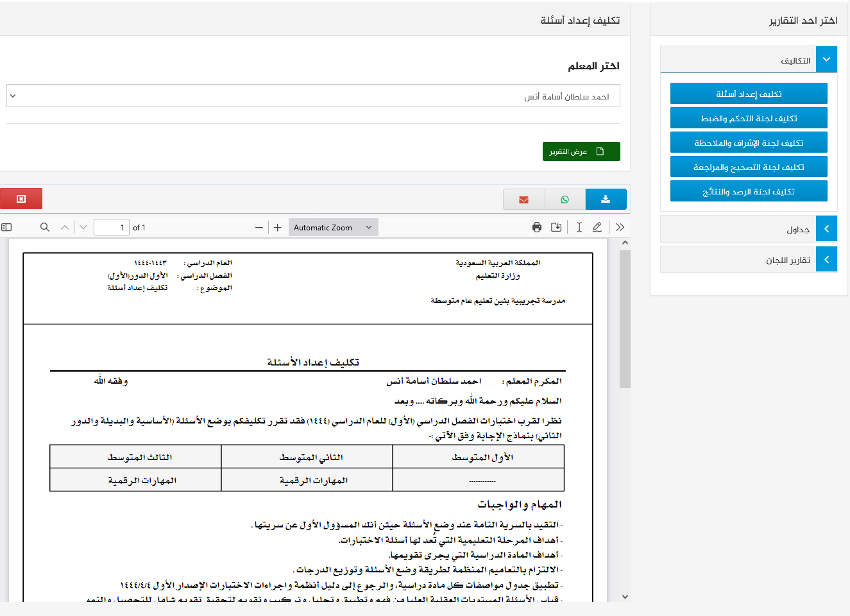
Task: Open the find-in-document search icon
Action: click(45, 227)
